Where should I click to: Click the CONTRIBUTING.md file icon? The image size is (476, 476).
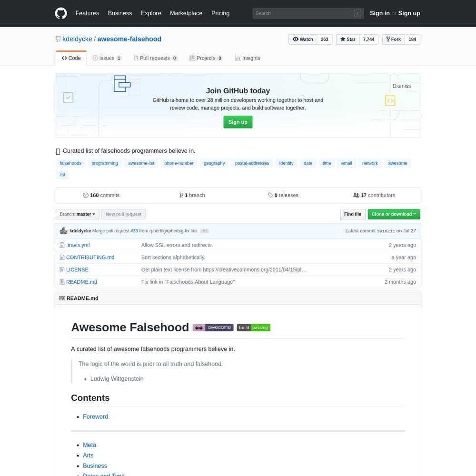point(62,258)
